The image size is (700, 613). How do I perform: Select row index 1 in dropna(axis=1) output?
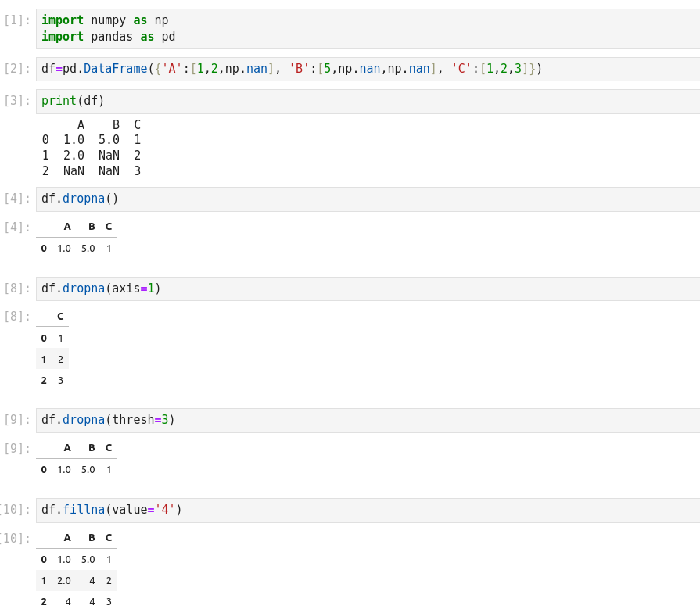click(44, 360)
